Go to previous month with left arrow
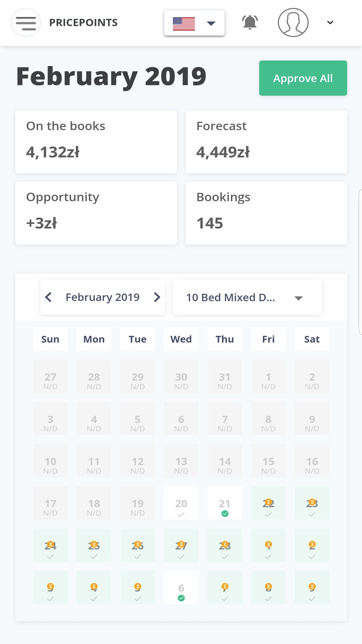Image resolution: width=362 pixels, height=644 pixels. pyautogui.click(x=48, y=297)
